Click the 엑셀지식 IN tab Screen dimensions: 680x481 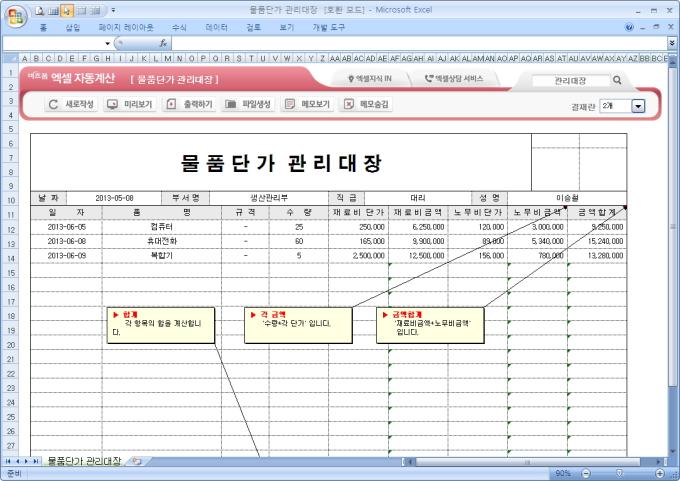[x=369, y=79]
